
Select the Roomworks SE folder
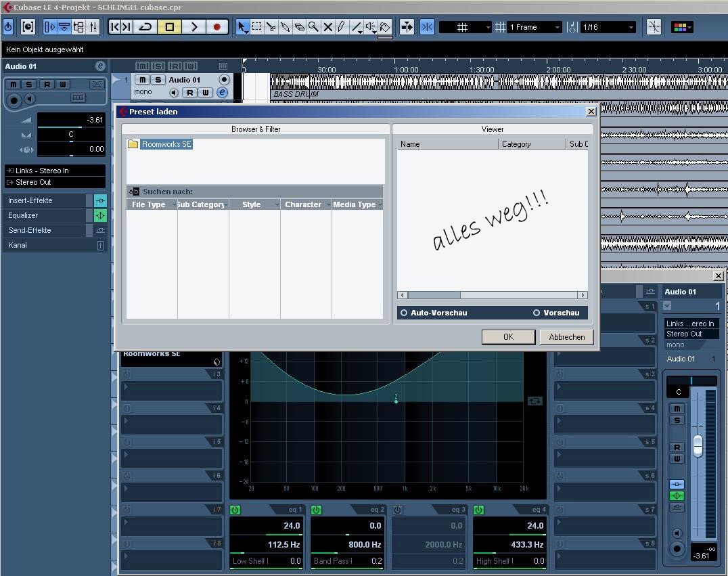[166, 144]
